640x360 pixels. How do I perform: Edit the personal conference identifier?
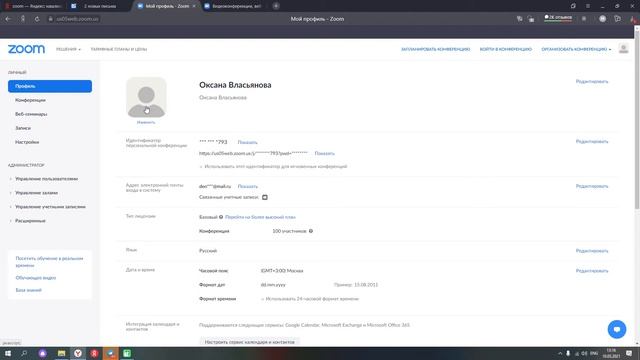coord(592,142)
